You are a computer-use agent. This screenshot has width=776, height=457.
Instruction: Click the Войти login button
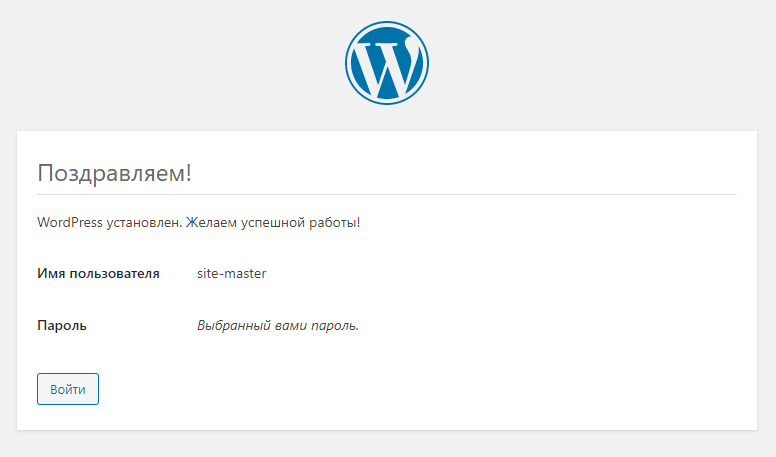68,389
